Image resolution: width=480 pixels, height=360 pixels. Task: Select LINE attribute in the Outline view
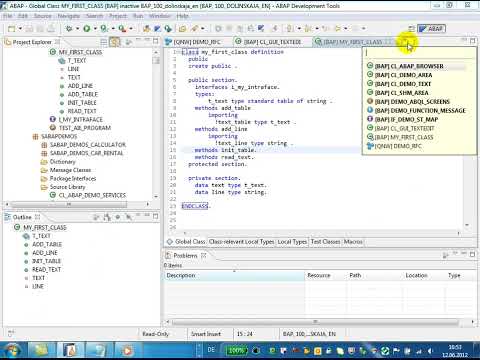pos(38,286)
